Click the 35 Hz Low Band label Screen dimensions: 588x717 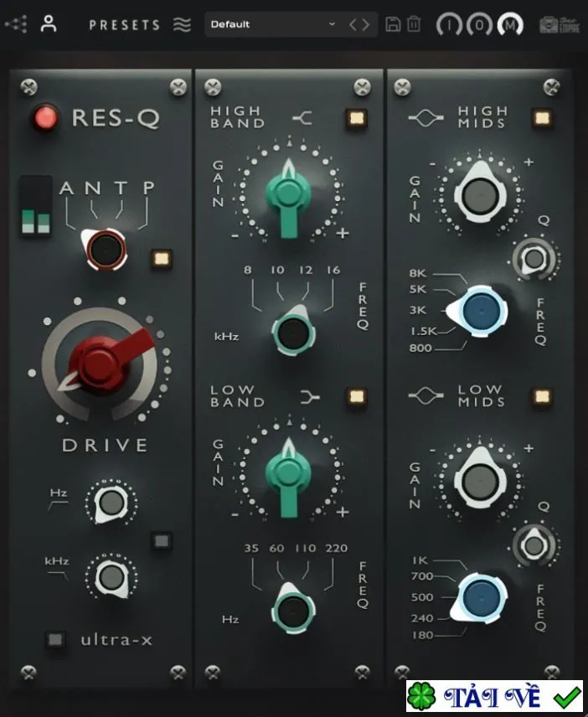251,549
